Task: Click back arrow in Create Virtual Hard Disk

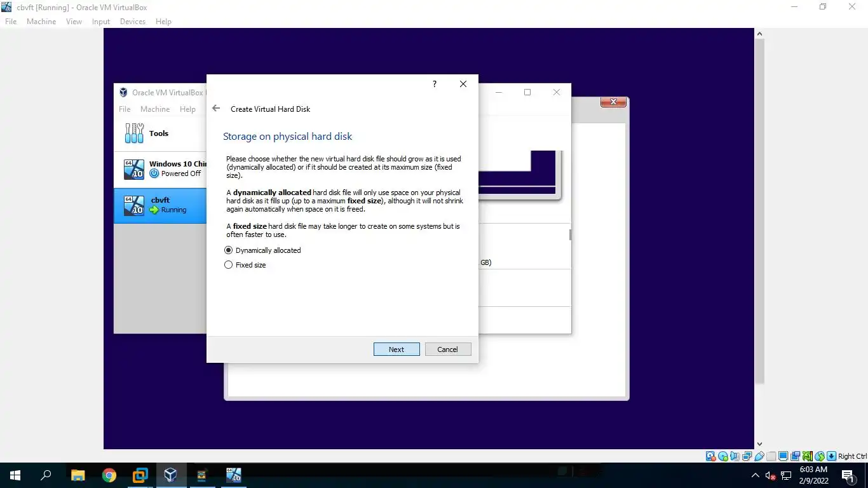Action: pyautogui.click(x=216, y=109)
